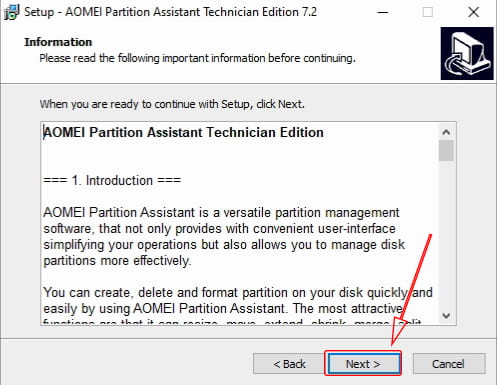Click the bold AOMEI Technician Edition heading in text box

[183, 133]
